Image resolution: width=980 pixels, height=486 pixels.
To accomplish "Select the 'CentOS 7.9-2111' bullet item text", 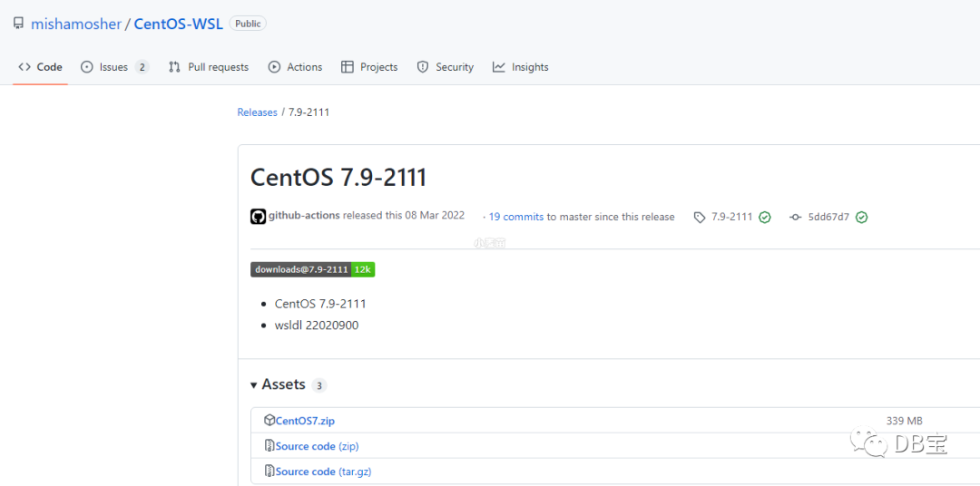I will (320, 305).
